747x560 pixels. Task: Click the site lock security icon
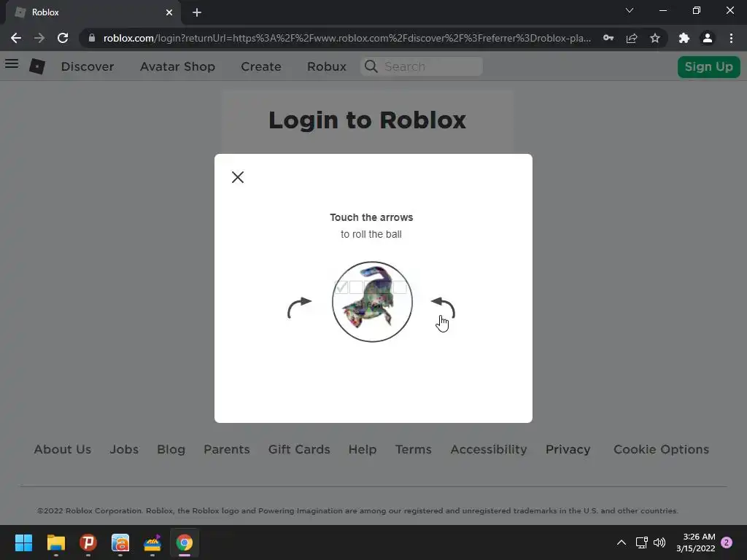pyautogui.click(x=92, y=38)
